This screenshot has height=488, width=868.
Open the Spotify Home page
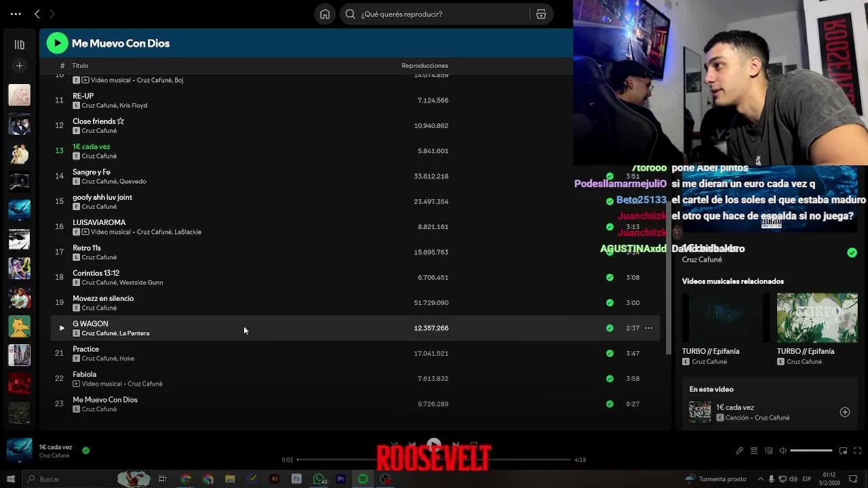pos(325,14)
